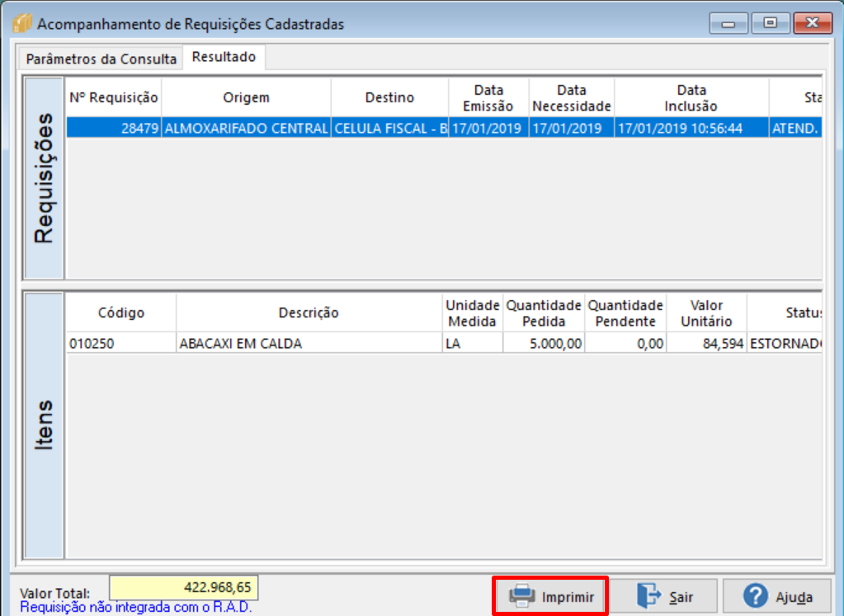Sort by Nº Requisição column header
Image resolution: width=844 pixels, height=616 pixels.
click(x=114, y=98)
